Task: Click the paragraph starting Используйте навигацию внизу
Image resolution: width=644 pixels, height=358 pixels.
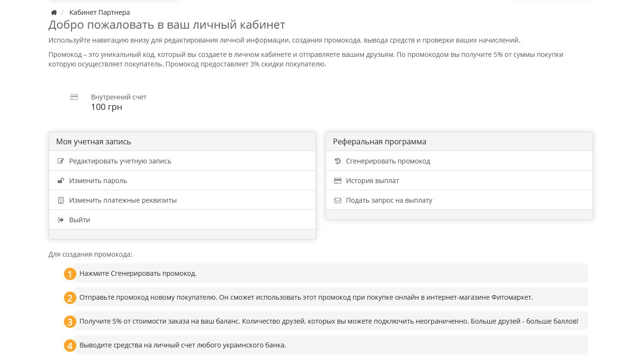Action: [284, 40]
